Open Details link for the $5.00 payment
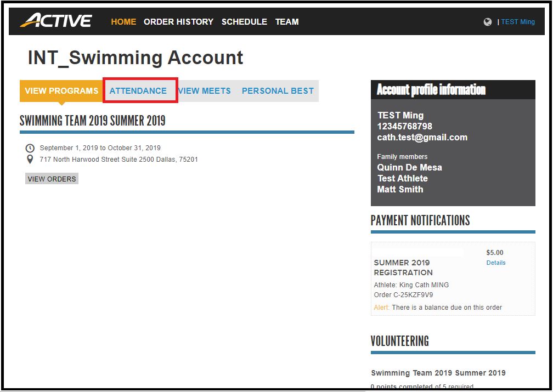The image size is (553, 392). tap(496, 263)
